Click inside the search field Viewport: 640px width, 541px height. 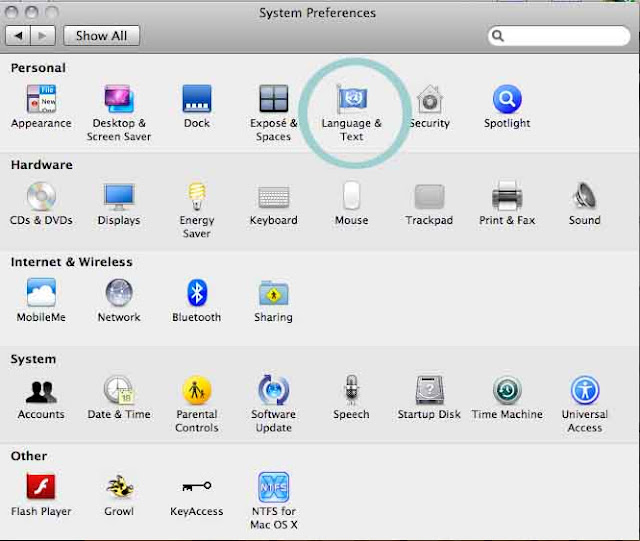(559, 36)
